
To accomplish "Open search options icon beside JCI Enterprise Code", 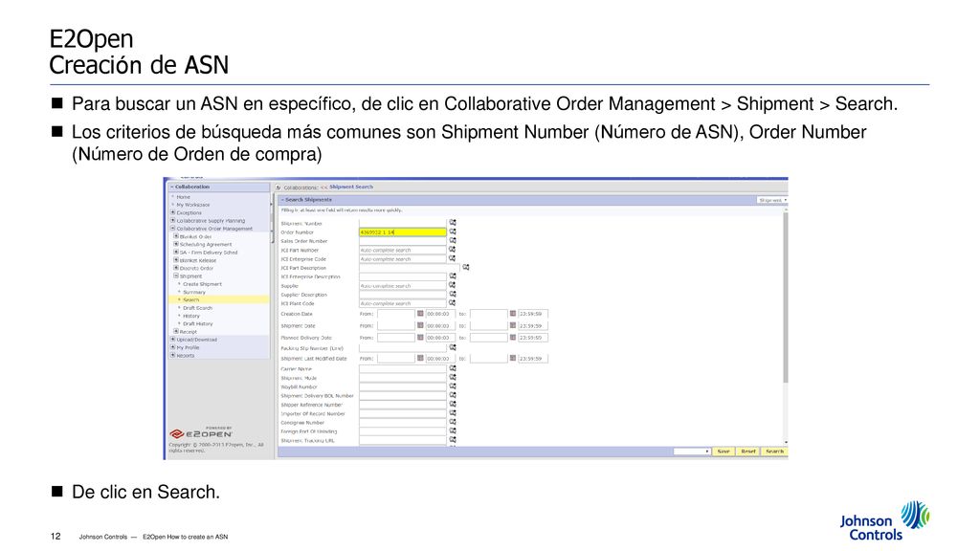I will click(453, 258).
